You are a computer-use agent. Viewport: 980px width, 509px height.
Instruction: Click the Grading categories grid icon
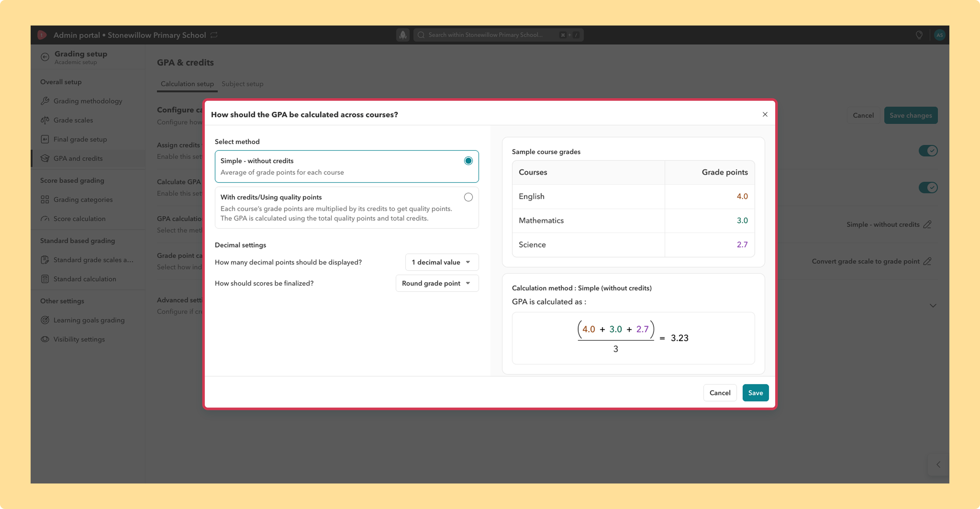[45, 200]
